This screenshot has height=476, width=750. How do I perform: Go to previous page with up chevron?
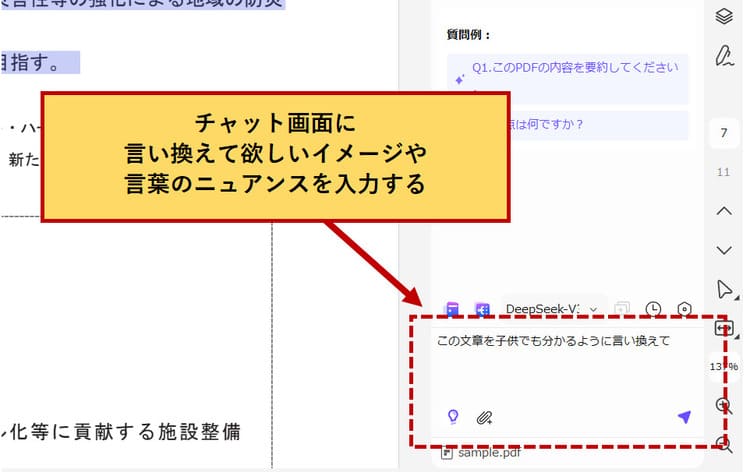click(724, 211)
